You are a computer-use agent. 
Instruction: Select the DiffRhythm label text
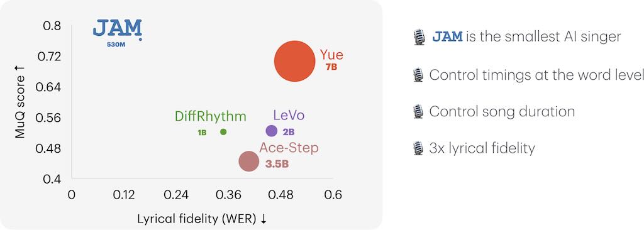click(x=211, y=116)
